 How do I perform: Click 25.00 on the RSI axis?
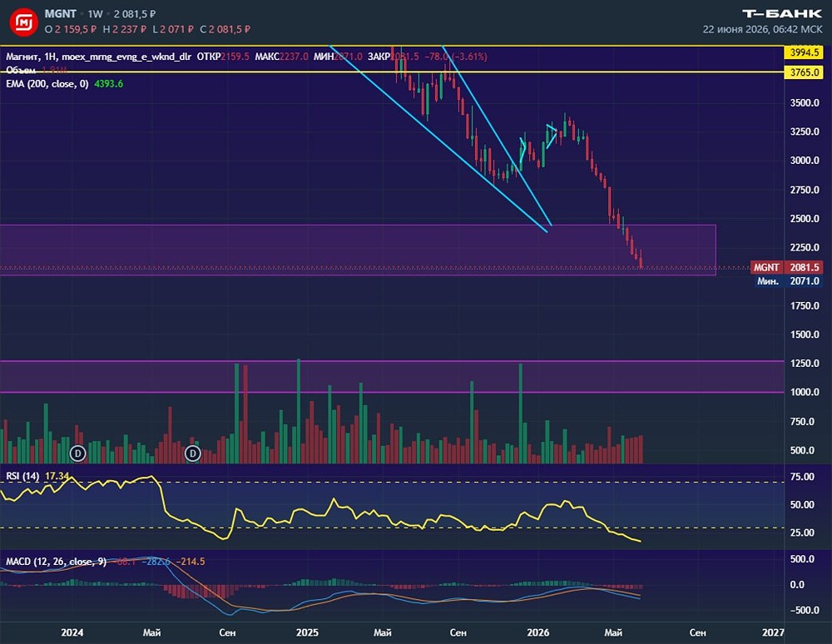pyautogui.click(x=802, y=533)
